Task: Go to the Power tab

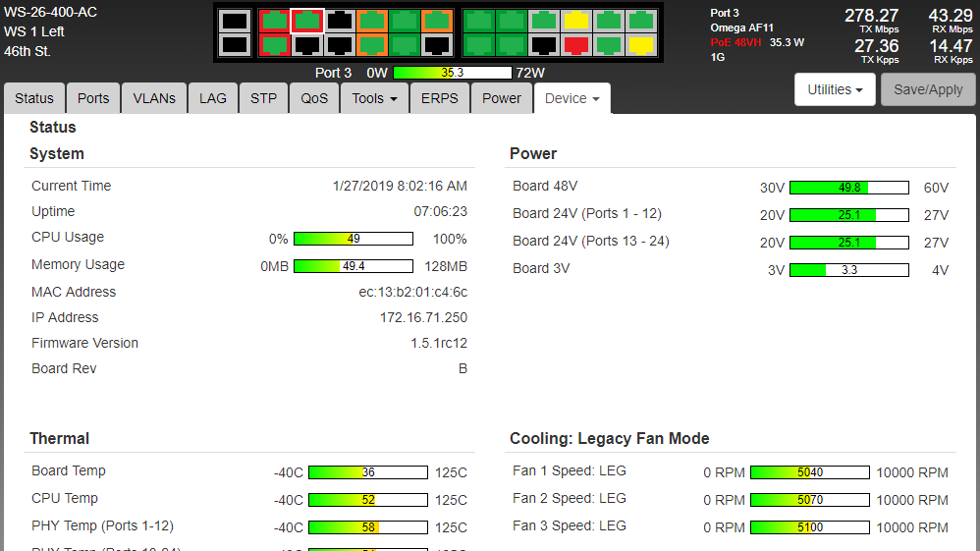Action: 501,98
